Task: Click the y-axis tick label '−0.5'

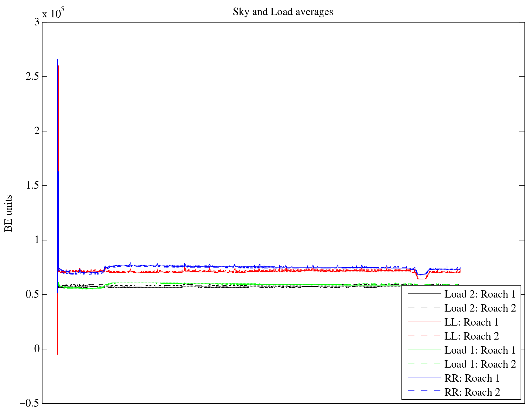Action: pyautogui.click(x=29, y=403)
